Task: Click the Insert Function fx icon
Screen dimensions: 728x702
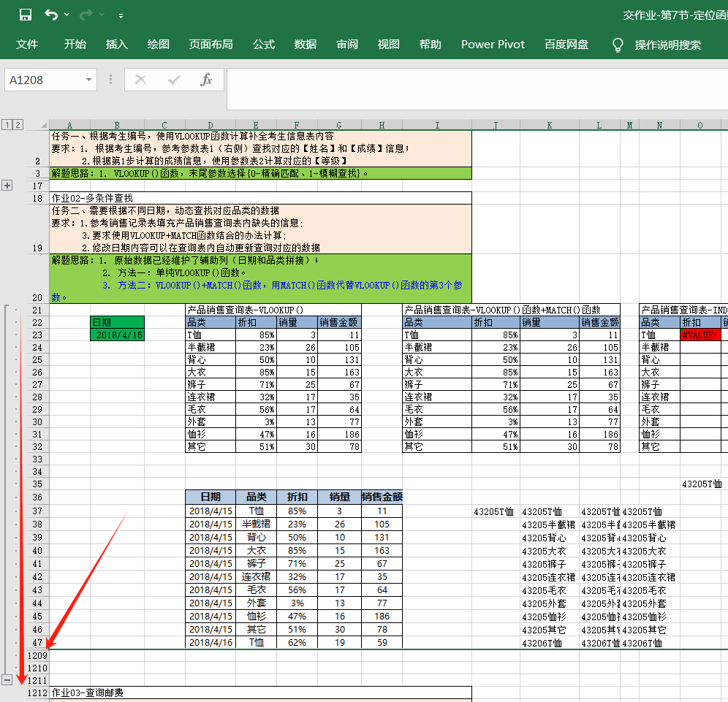Action: coord(206,80)
